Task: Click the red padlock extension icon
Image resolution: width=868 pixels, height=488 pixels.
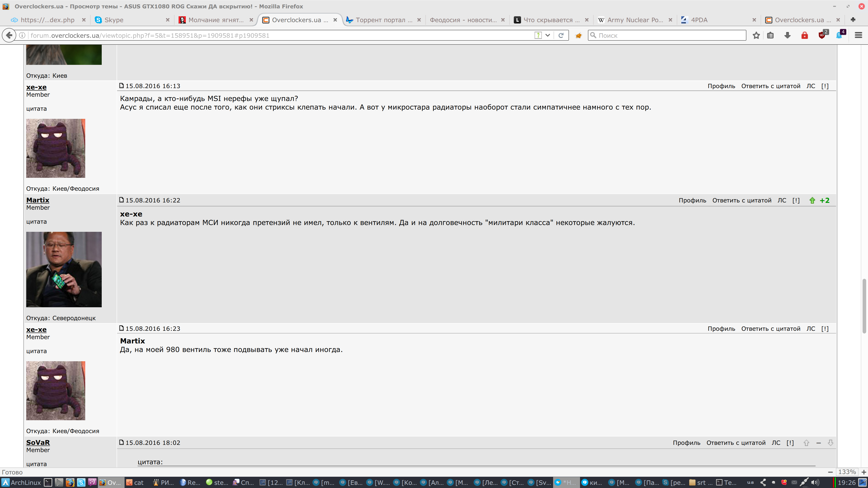Action: [x=805, y=35]
